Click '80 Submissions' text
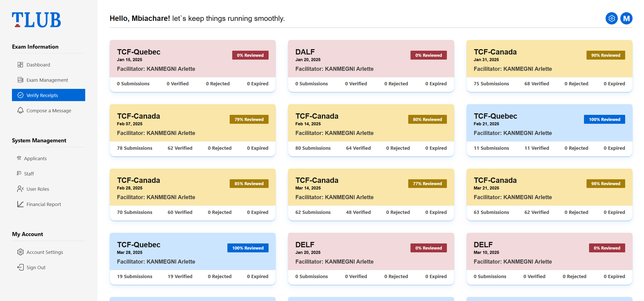Viewport: 644px width, 301px height. tap(313, 148)
